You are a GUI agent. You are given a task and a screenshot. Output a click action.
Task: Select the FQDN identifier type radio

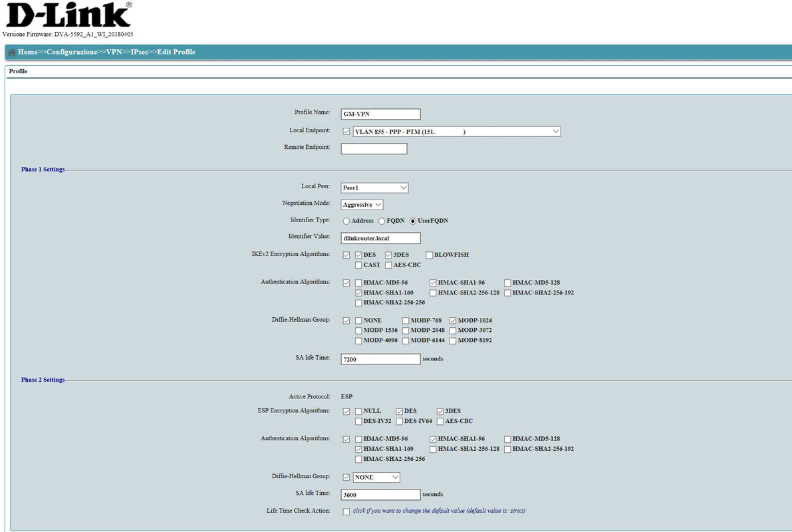point(381,221)
